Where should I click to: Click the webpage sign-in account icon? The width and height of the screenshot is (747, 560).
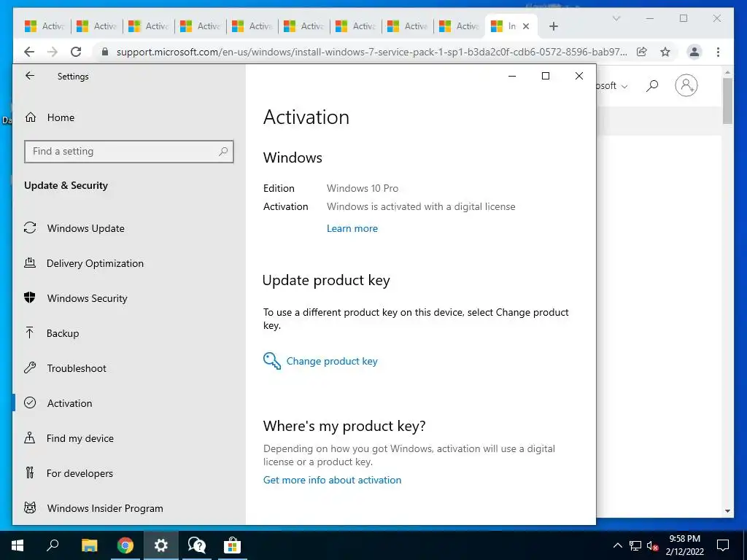coord(686,85)
